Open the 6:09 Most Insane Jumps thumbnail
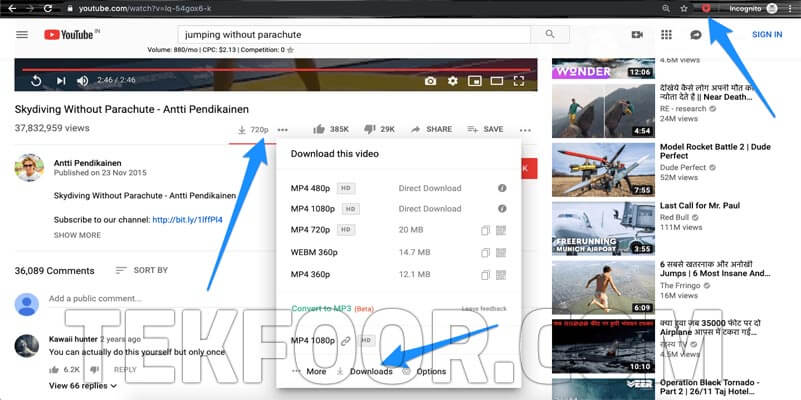Image resolution: width=801 pixels, height=400 pixels. [603, 287]
